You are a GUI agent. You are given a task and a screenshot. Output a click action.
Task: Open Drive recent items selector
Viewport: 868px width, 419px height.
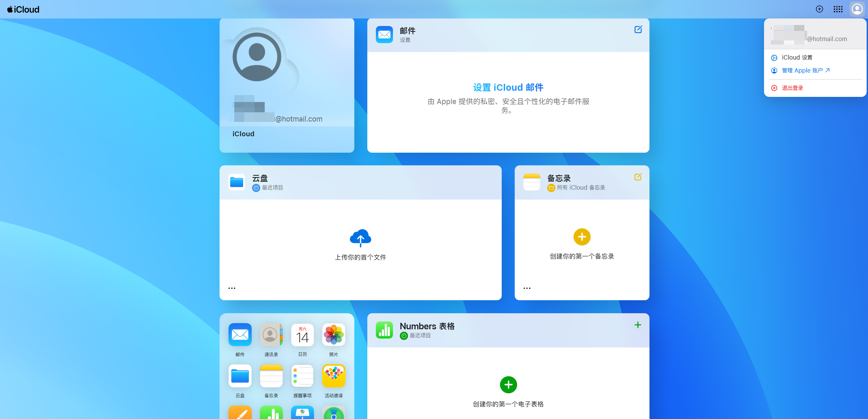[268, 188]
